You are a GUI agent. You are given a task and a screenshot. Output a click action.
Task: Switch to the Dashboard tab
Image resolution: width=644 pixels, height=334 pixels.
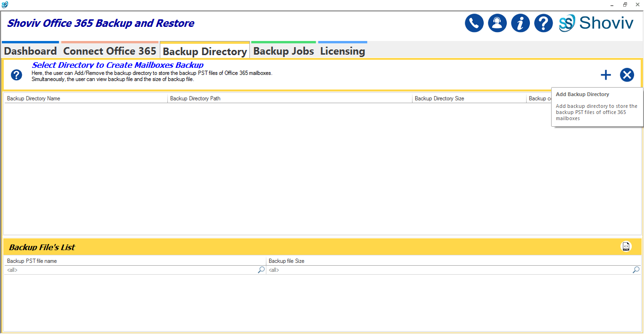(x=31, y=51)
